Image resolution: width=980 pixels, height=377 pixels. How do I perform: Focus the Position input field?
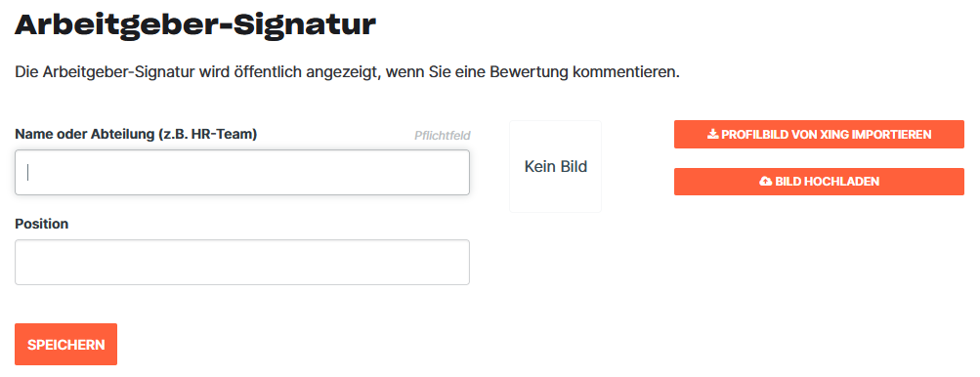click(242, 262)
